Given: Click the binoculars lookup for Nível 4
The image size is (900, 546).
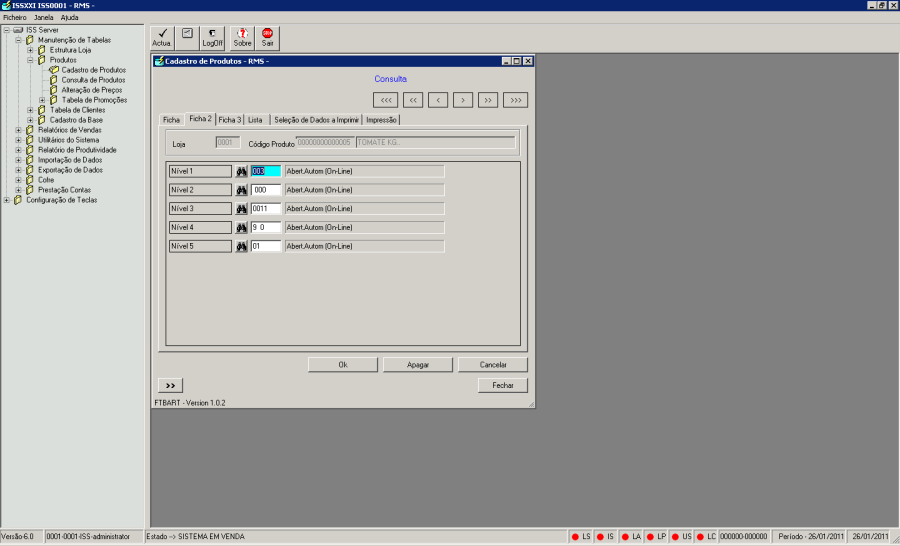Looking at the screenshot, I should pos(242,228).
